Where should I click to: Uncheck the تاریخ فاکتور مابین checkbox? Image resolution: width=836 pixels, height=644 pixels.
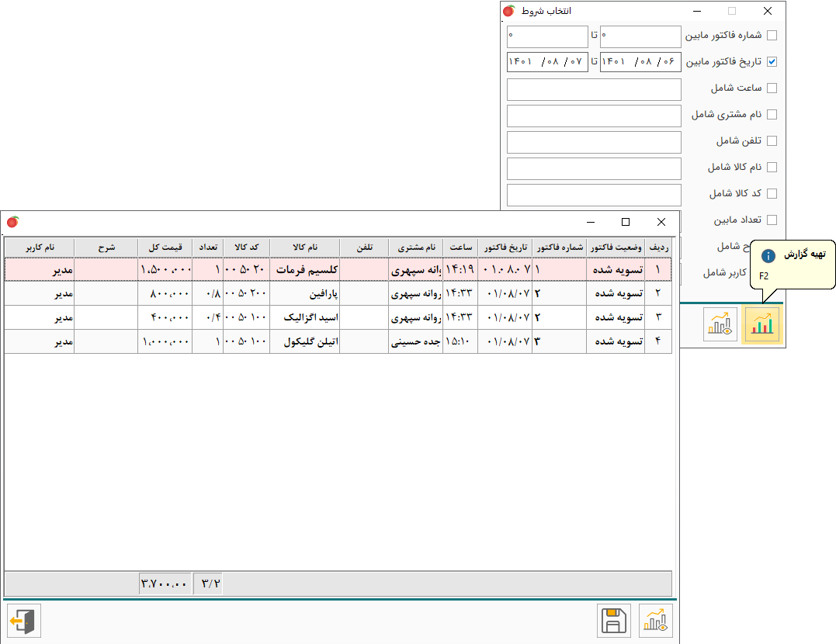point(772,62)
